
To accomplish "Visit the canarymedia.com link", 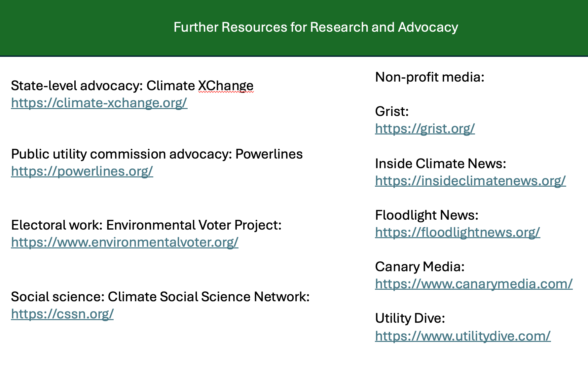I will pyautogui.click(x=474, y=284).
